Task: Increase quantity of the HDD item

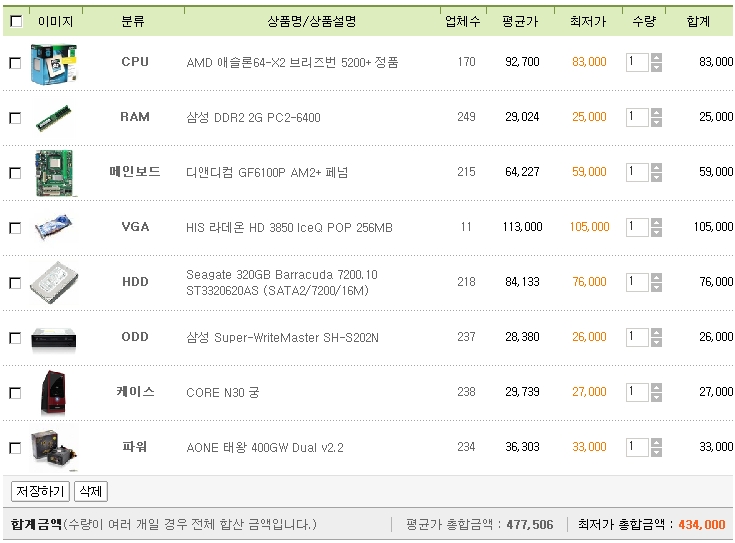Action: (656, 278)
